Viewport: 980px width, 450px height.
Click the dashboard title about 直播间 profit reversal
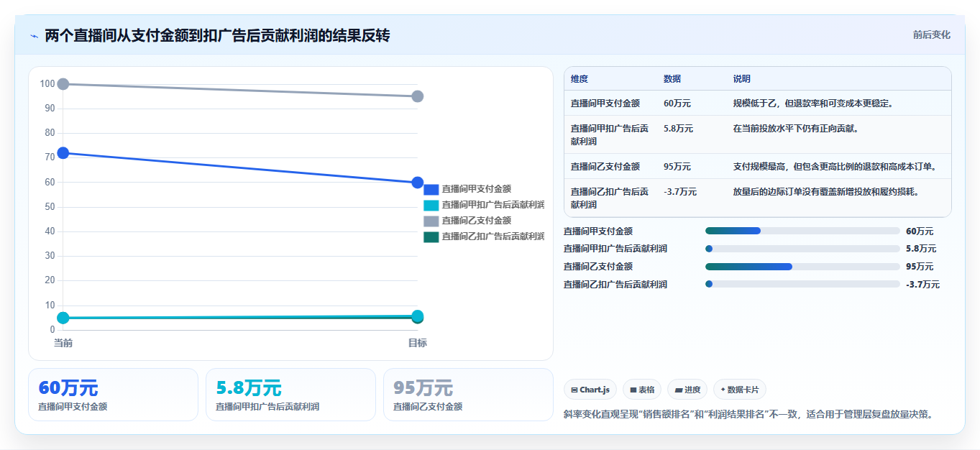coord(217,35)
